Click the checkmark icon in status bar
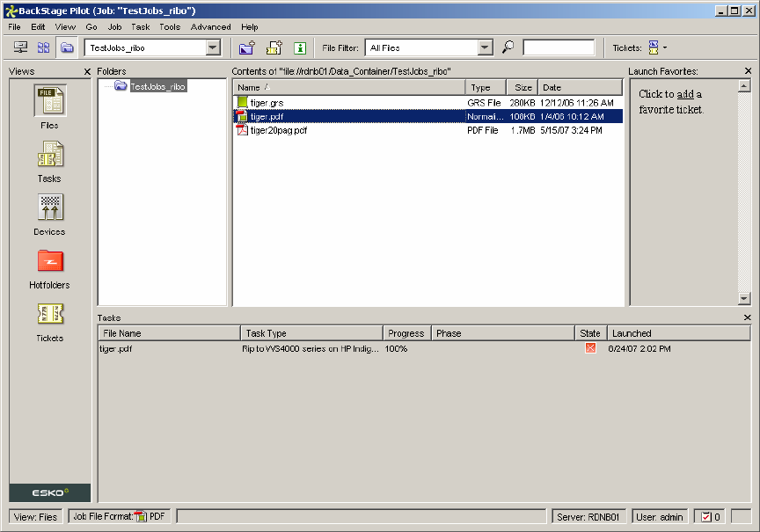The height and width of the screenshot is (532, 760). tap(706, 517)
